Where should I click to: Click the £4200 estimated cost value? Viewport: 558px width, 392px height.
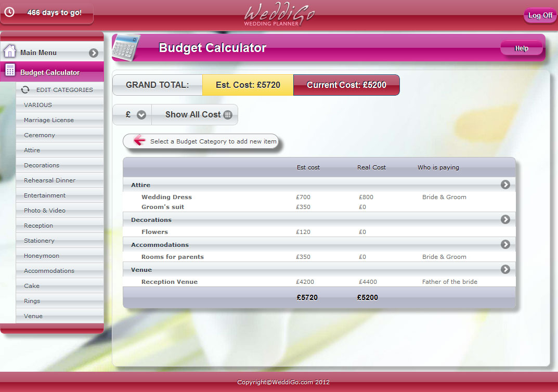305,281
